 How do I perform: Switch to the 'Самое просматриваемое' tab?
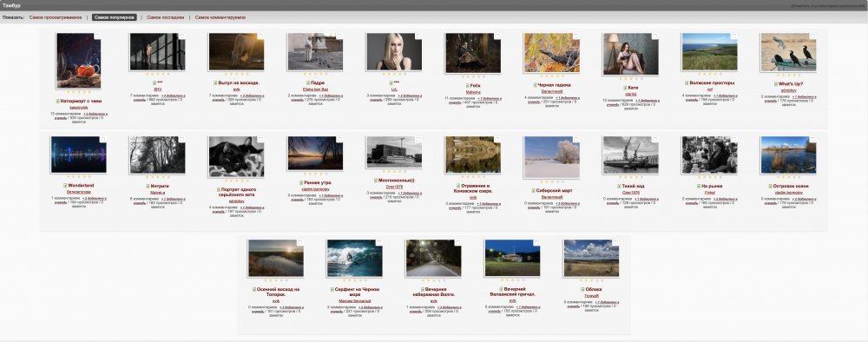[x=56, y=17]
